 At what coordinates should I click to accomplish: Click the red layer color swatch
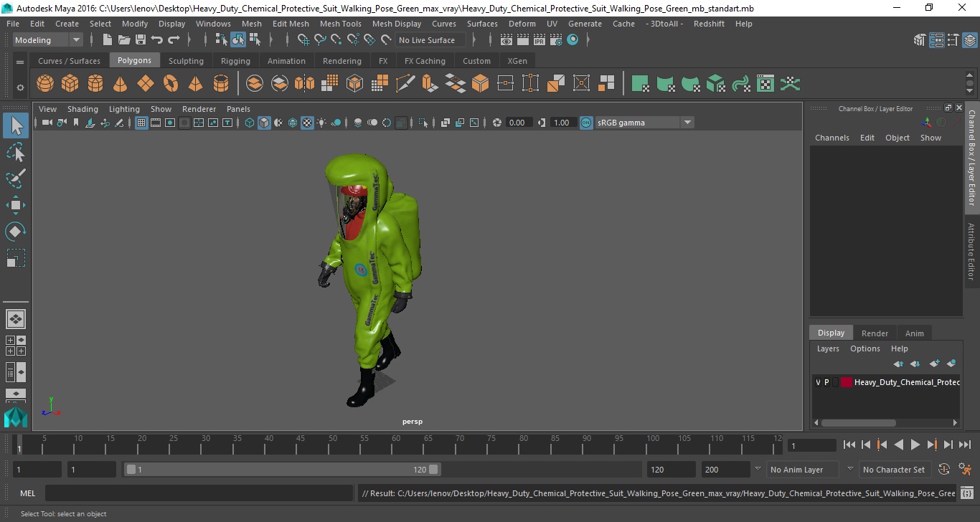[x=847, y=382]
